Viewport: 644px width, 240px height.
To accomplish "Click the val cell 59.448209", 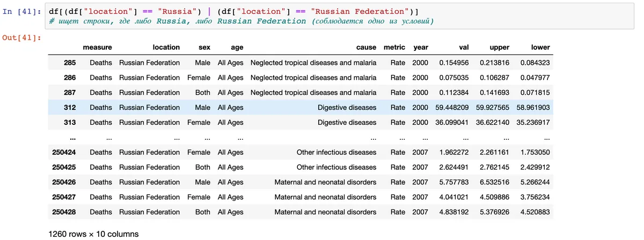I will pos(453,108).
